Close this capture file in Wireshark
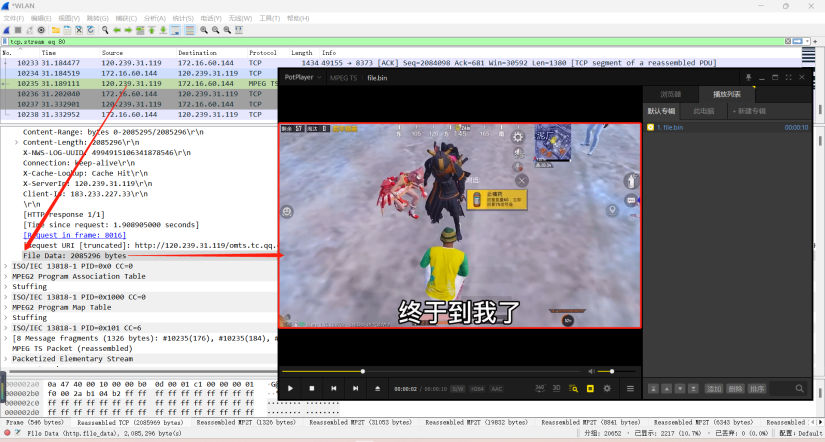Viewport: 825px width, 442px height. 79,30
